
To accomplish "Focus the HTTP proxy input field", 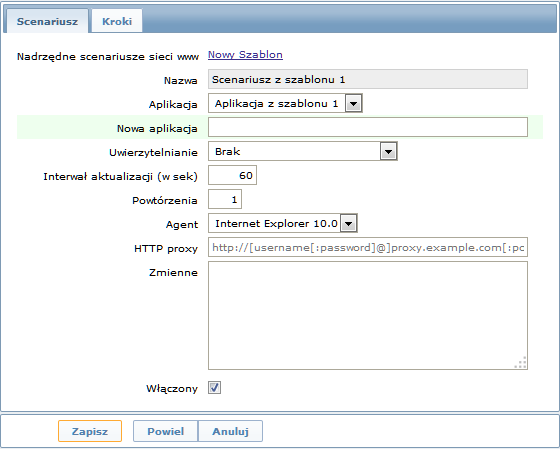I will click(368, 247).
